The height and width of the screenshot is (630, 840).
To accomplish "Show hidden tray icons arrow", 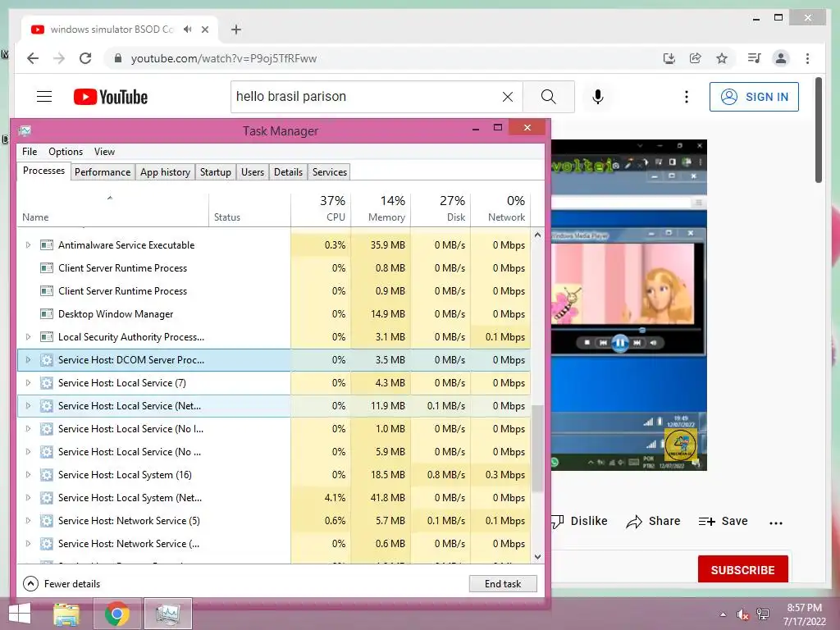I will click(723, 614).
